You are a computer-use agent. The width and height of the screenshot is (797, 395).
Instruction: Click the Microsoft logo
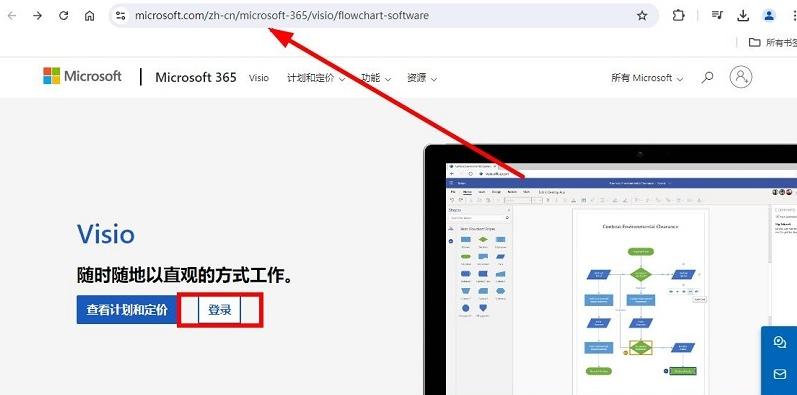82,76
